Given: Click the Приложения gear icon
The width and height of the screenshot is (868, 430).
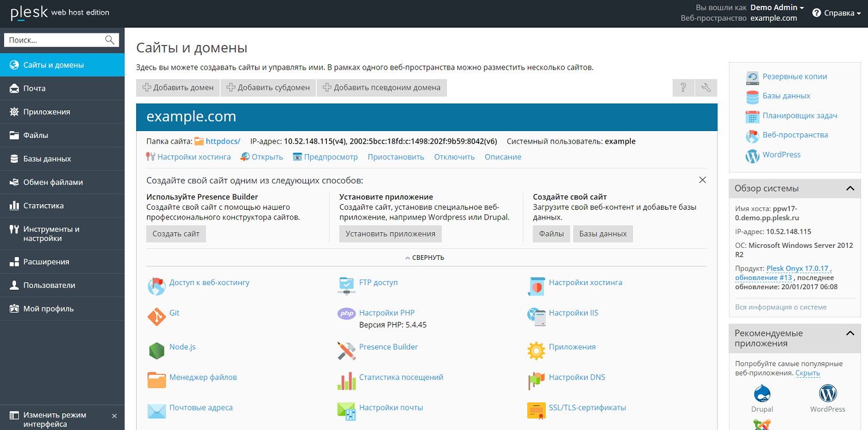Looking at the screenshot, I should click(536, 350).
